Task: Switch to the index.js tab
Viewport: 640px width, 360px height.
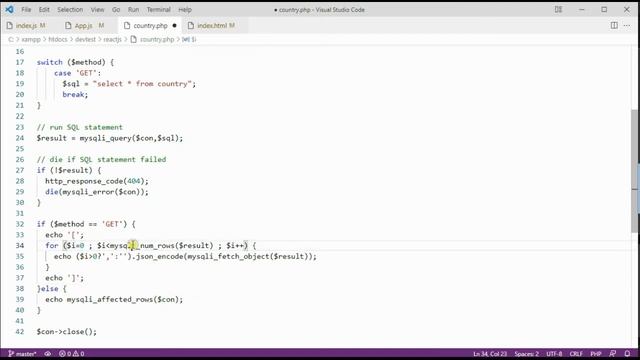Action: tap(26, 25)
